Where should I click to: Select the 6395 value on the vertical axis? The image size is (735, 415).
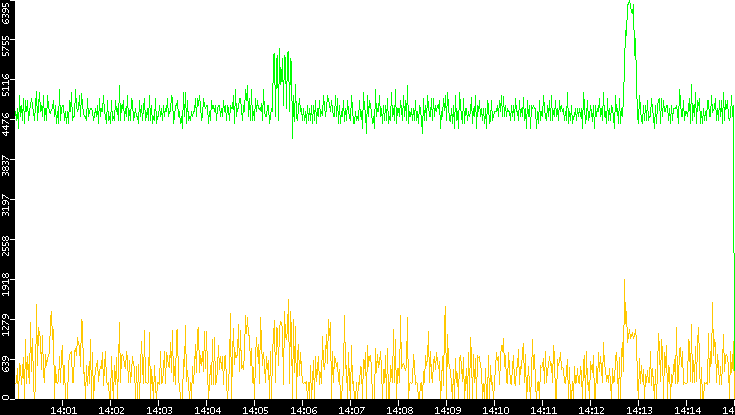(6, 12)
